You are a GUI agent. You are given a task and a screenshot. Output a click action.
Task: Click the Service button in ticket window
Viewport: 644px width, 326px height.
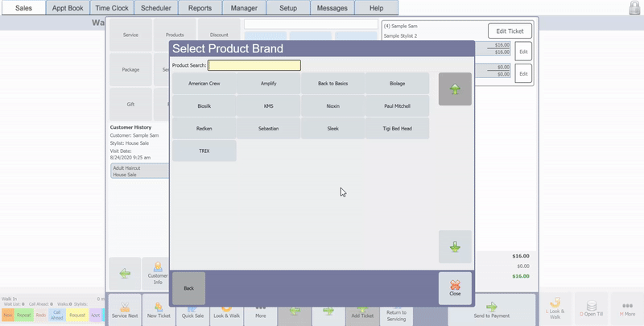130,35
